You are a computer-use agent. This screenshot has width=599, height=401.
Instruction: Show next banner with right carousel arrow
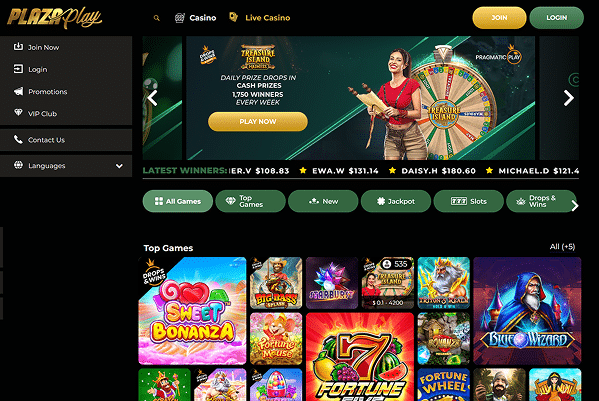tap(569, 98)
